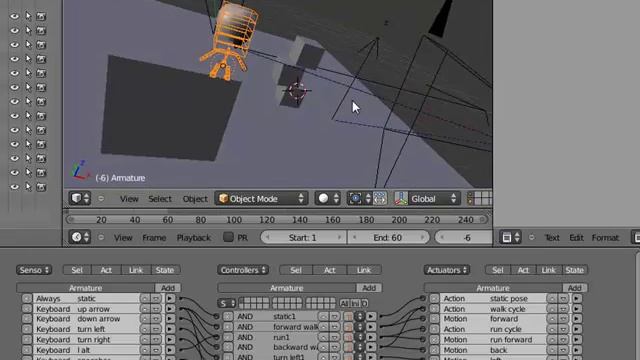Screen dimensions: 640x360
Task: Move the 'up arrow' sensor down
Action: click(156, 309)
